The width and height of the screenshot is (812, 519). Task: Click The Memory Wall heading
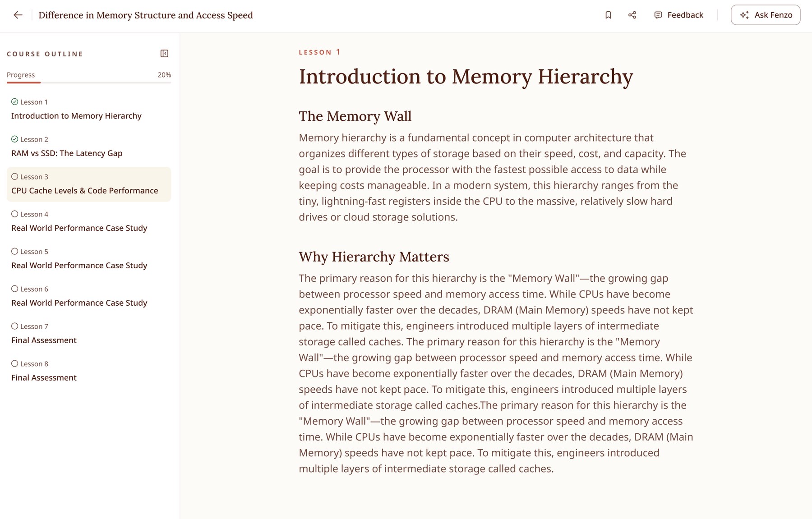[355, 116]
